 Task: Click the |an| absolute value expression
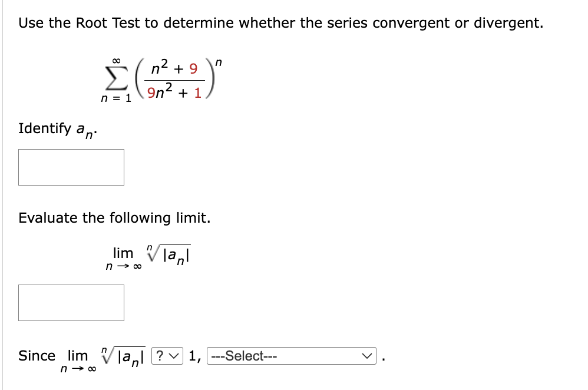pyautogui.click(x=176, y=256)
